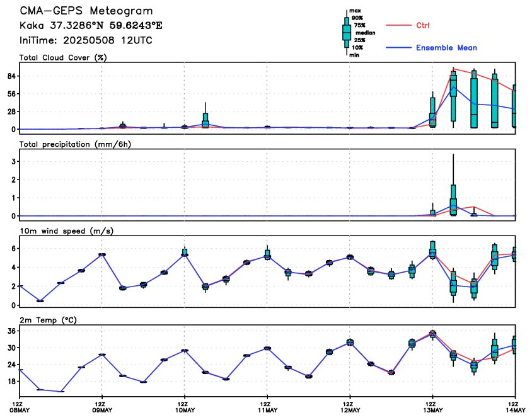Click the temperature box plot at 13MAY 12Z peak

point(432,334)
